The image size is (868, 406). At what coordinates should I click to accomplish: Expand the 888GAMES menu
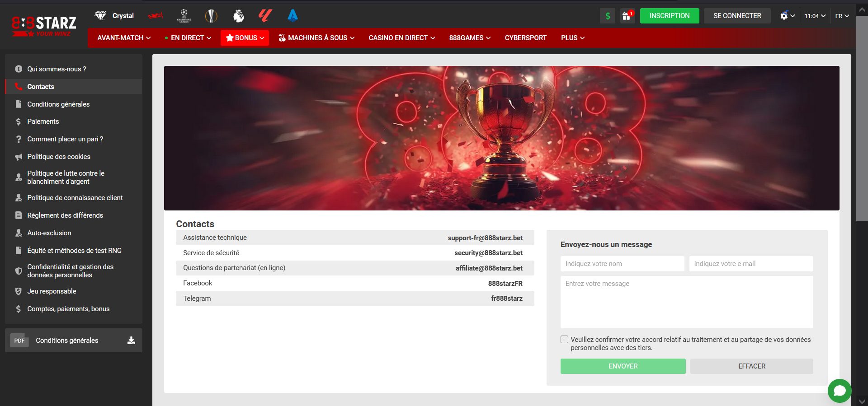(470, 38)
